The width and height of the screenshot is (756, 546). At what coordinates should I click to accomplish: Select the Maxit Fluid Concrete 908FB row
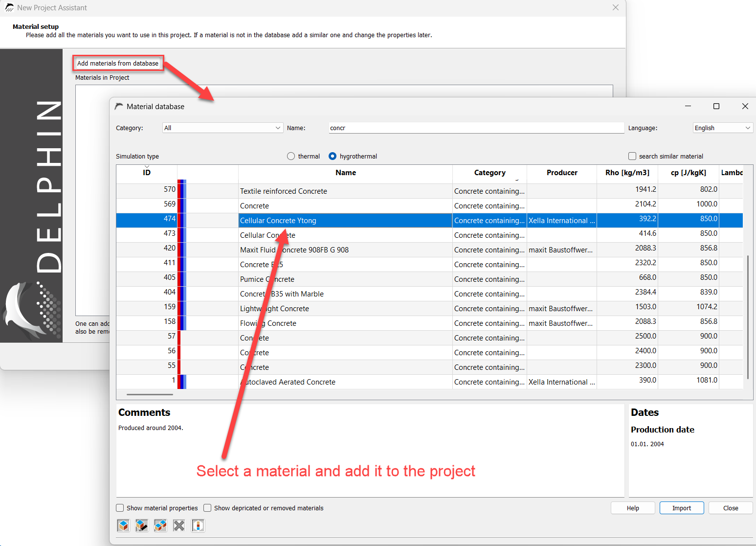[x=429, y=250]
